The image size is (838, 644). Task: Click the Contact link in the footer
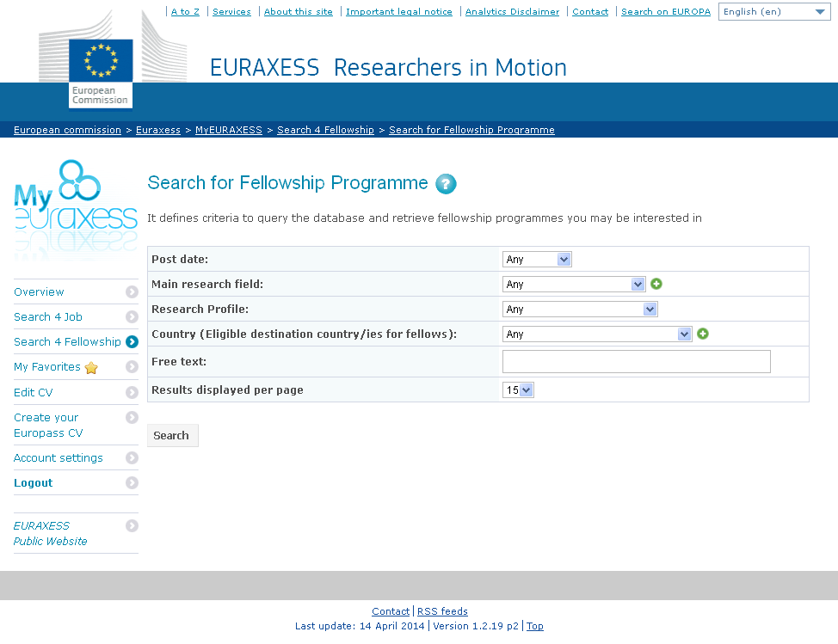pos(391,611)
